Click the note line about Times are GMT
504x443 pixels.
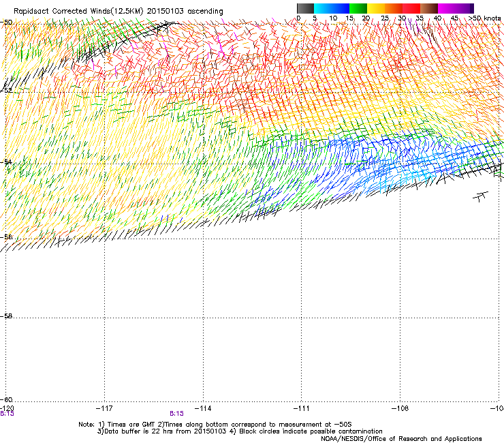point(215,425)
